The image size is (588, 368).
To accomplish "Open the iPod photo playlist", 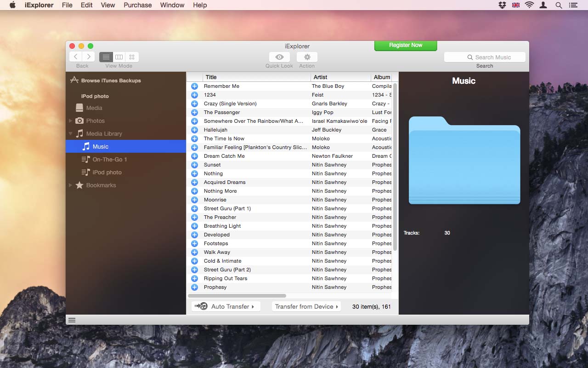I will coord(107,172).
